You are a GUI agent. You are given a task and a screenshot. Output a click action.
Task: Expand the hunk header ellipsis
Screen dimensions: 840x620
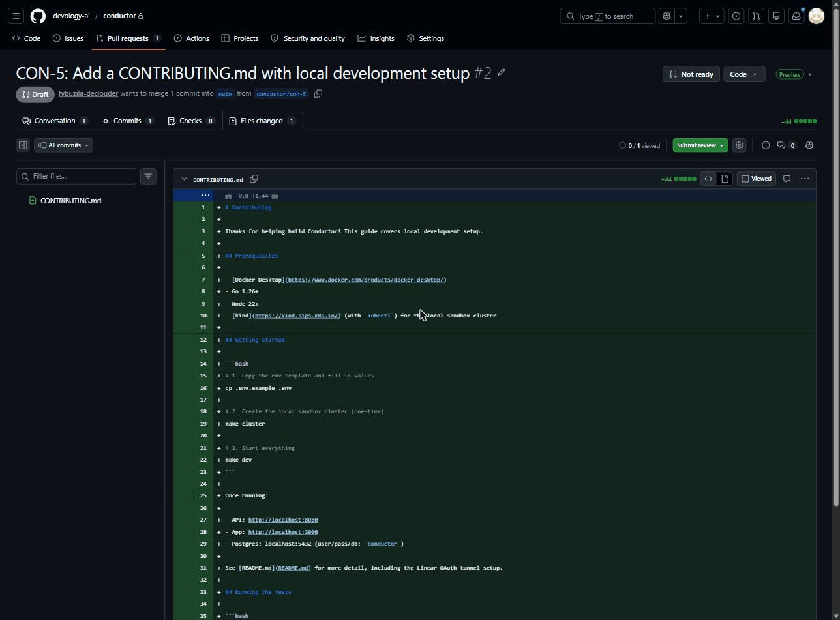coord(205,195)
